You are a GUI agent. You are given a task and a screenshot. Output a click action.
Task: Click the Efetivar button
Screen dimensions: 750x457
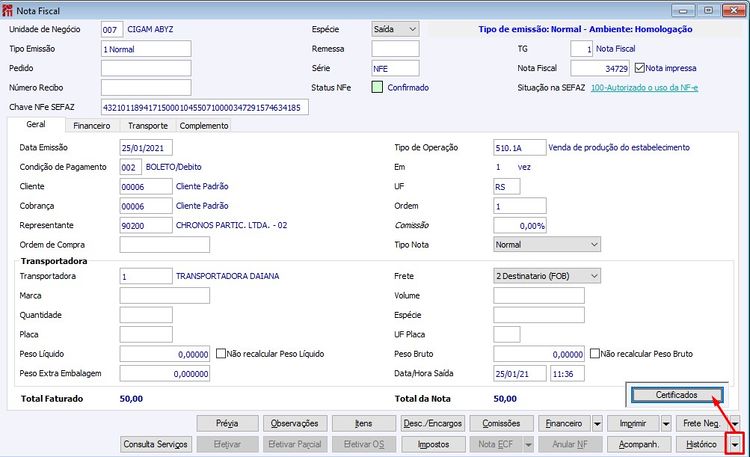coord(227,445)
